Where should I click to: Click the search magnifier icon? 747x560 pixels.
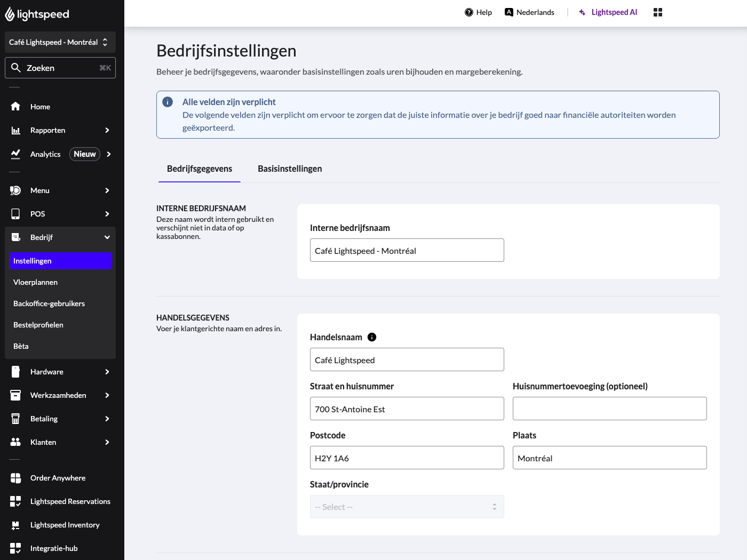[16, 68]
